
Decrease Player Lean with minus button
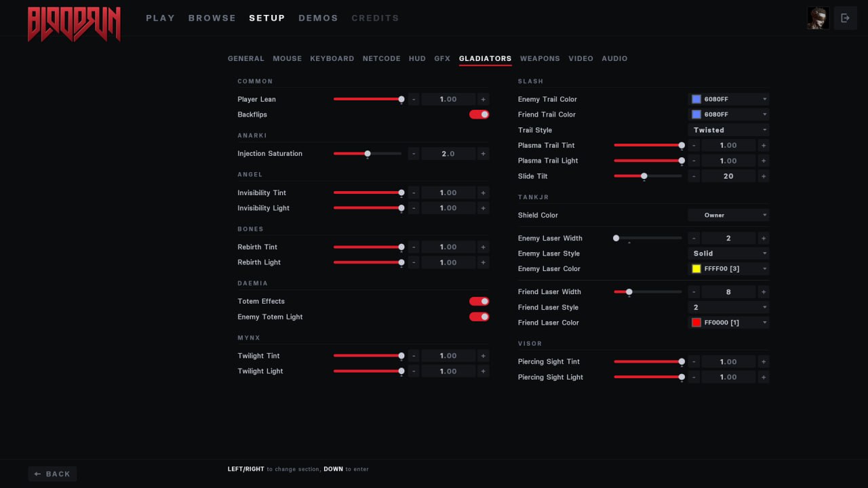pyautogui.click(x=414, y=99)
